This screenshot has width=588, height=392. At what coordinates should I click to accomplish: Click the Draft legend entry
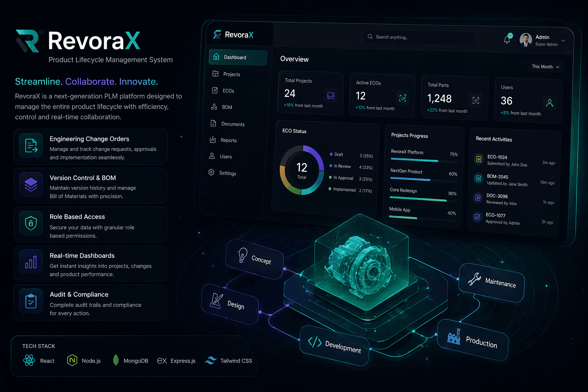coord(351,155)
